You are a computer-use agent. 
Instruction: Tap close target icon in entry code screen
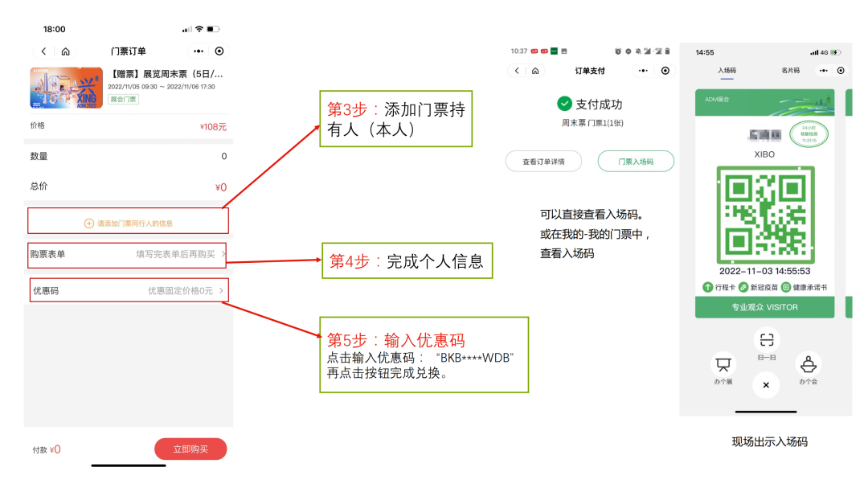(841, 71)
